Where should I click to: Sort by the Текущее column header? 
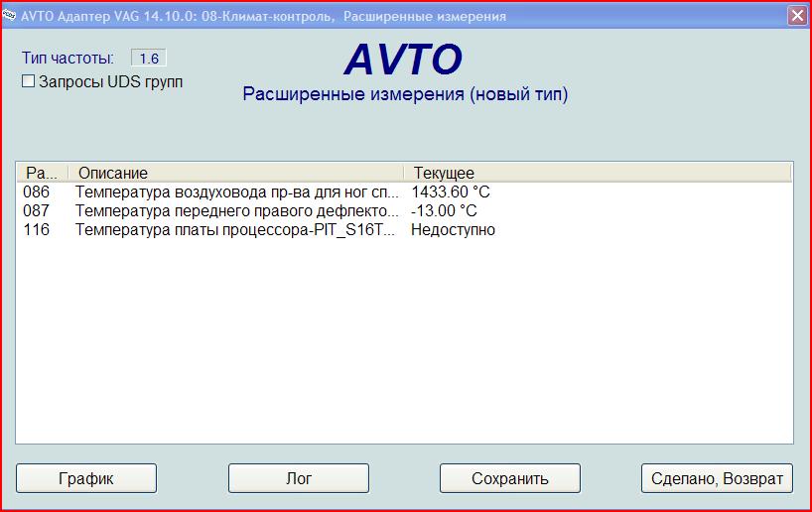(598, 173)
